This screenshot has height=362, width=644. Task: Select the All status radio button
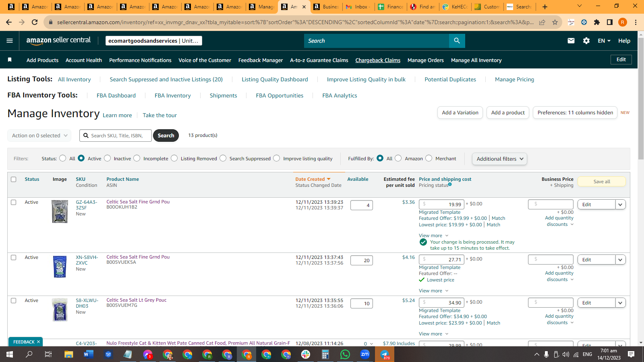coord(63,158)
